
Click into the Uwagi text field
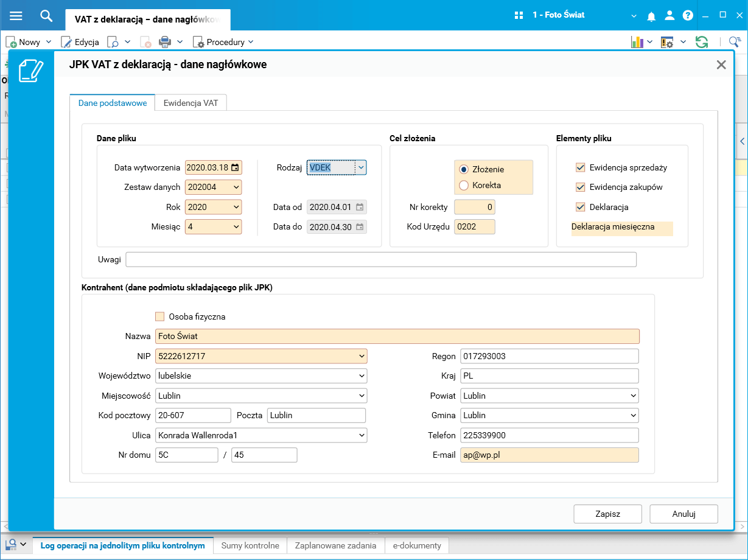pos(381,259)
